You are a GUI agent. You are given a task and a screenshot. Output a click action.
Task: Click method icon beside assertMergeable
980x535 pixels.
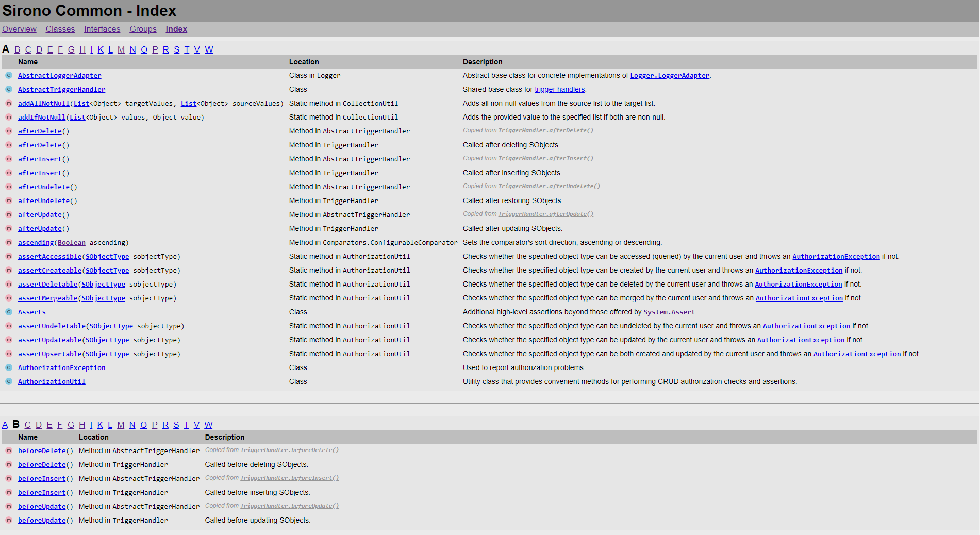(x=9, y=298)
